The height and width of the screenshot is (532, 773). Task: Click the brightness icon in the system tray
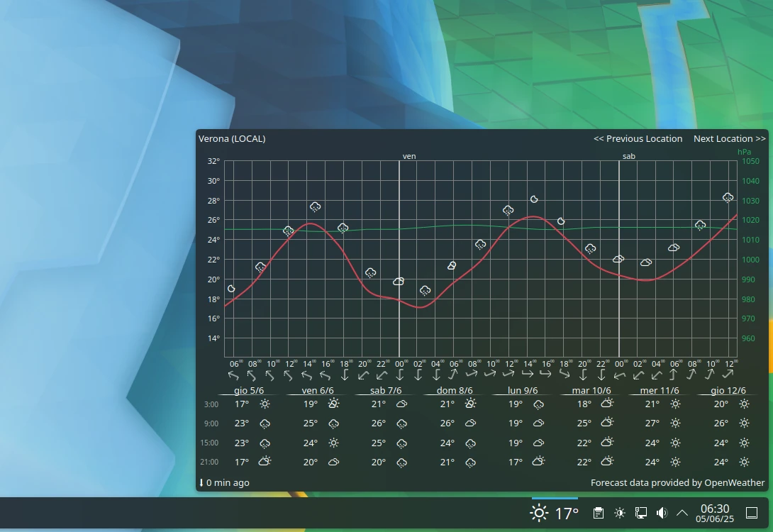point(618,512)
